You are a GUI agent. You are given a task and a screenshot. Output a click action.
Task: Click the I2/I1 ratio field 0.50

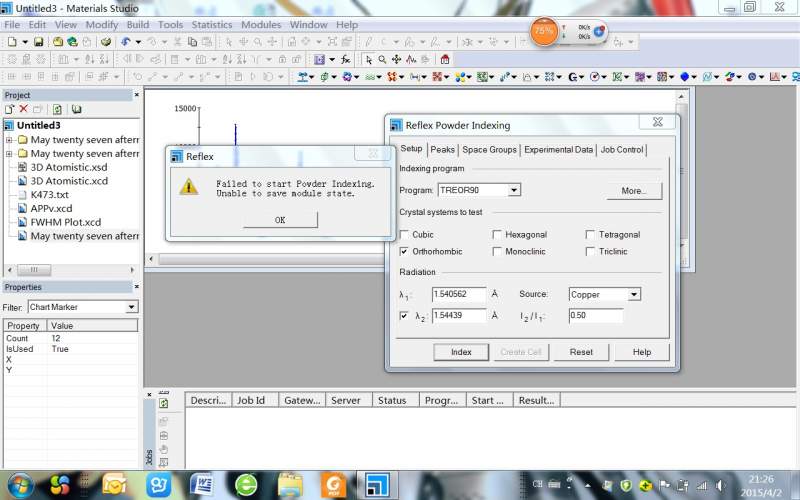[595, 315]
